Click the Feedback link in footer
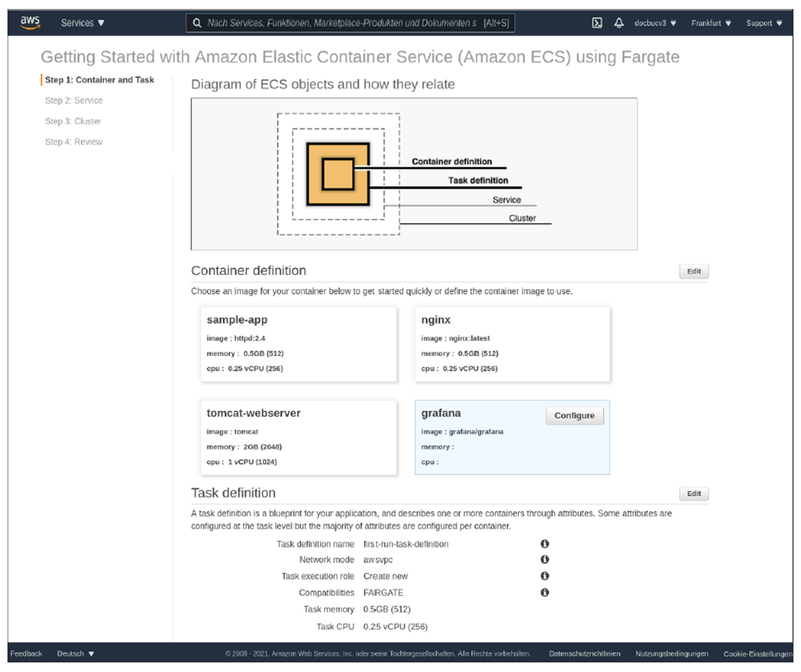 pyautogui.click(x=26, y=653)
